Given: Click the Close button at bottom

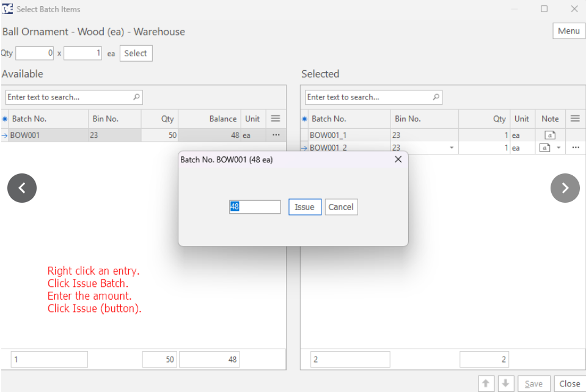Looking at the screenshot, I should 570,383.
